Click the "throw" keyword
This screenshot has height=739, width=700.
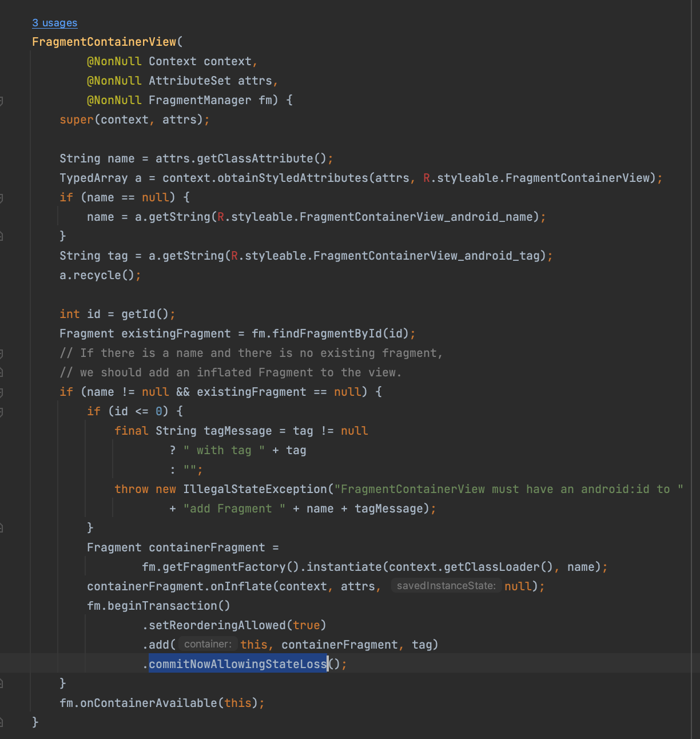132,489
